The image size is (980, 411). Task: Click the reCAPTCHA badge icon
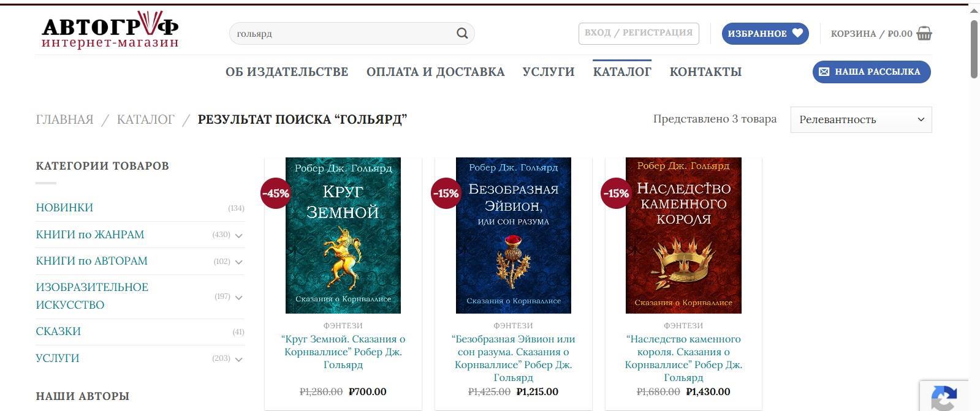[944, 397]
